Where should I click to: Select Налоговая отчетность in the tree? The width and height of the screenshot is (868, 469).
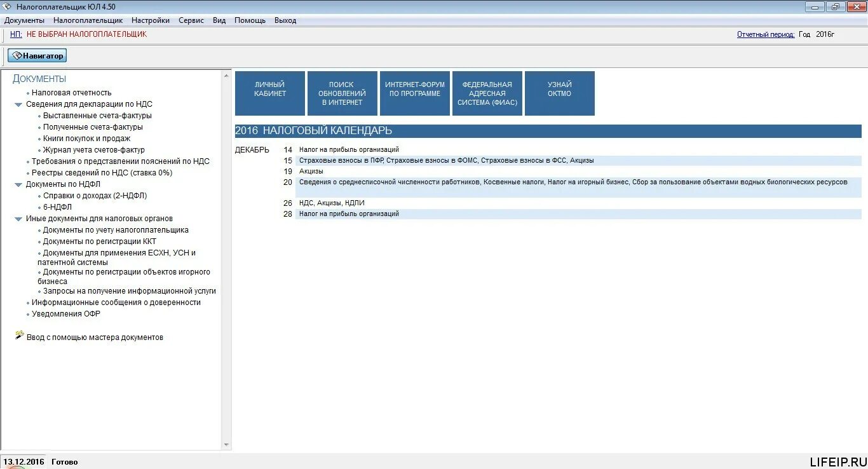(72, 93)
